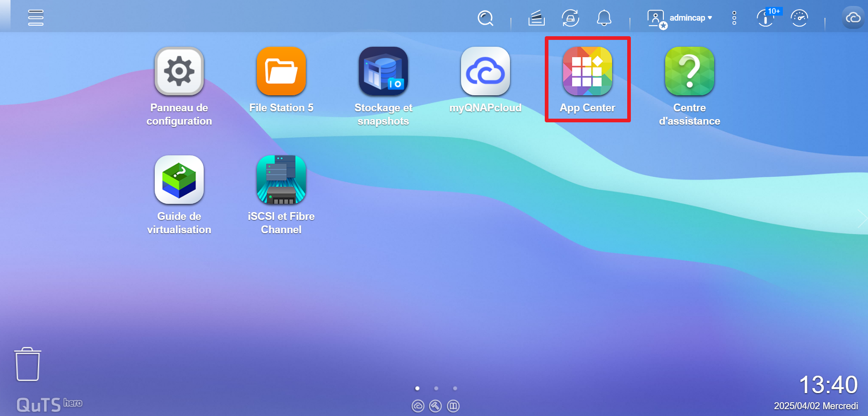Screen dimensions: 868x416
Task: Go to the first desktop page dot
Action: point(417,388)
